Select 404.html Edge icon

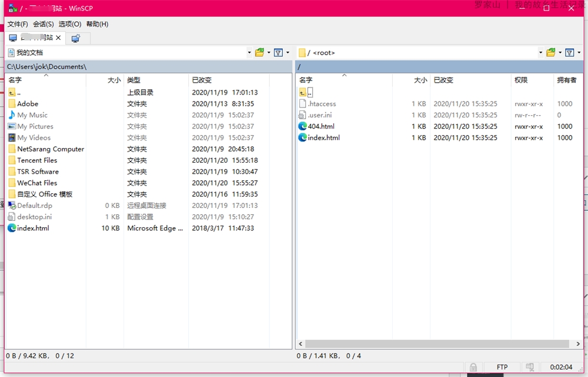point(303,126)
